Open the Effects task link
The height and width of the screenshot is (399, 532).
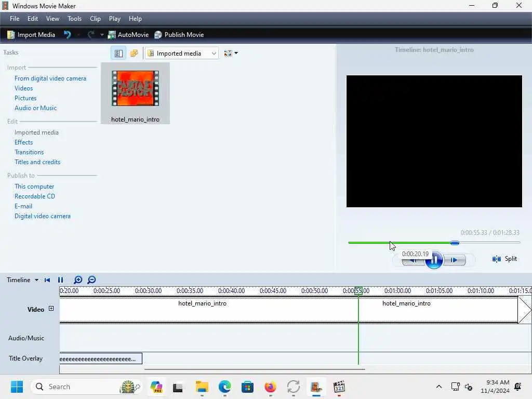coord(24,142)
